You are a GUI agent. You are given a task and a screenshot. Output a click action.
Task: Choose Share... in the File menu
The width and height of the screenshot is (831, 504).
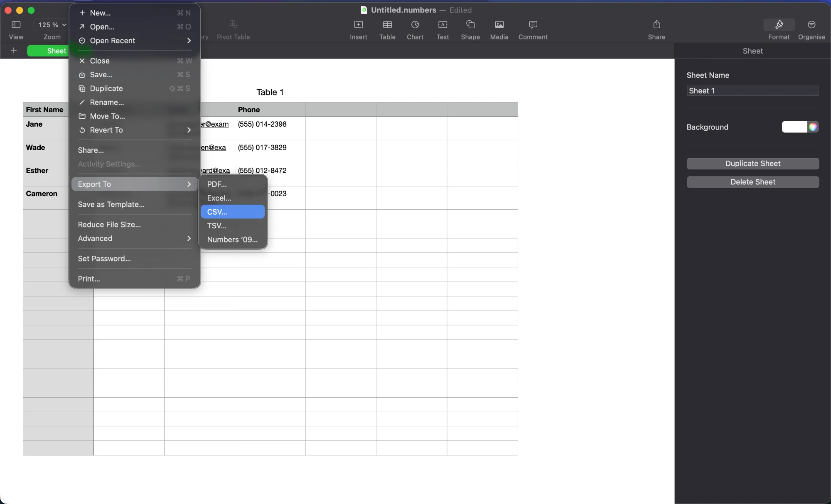[x=135, y=150]
